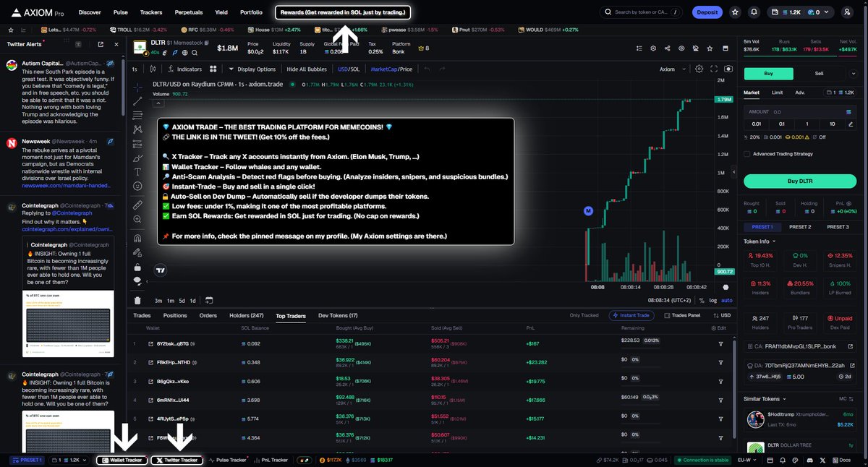Go to the Portfolio page
Screen dimensions: 868x467
point(251,12)
